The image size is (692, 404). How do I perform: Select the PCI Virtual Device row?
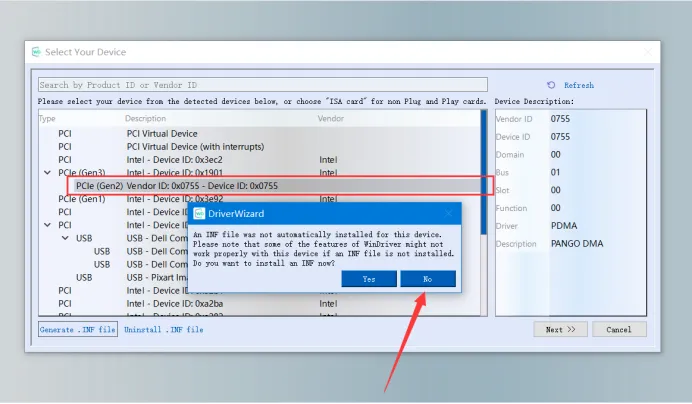click(161, 133)
